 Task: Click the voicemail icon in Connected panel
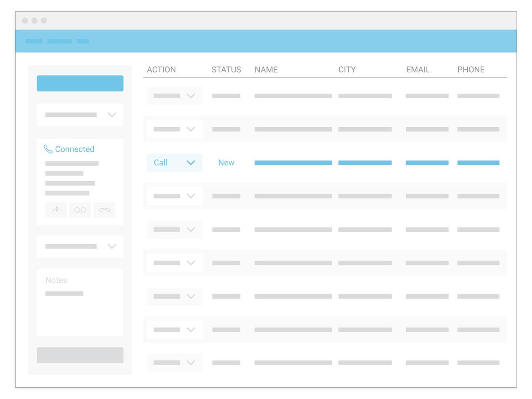(x=80, y=210)
